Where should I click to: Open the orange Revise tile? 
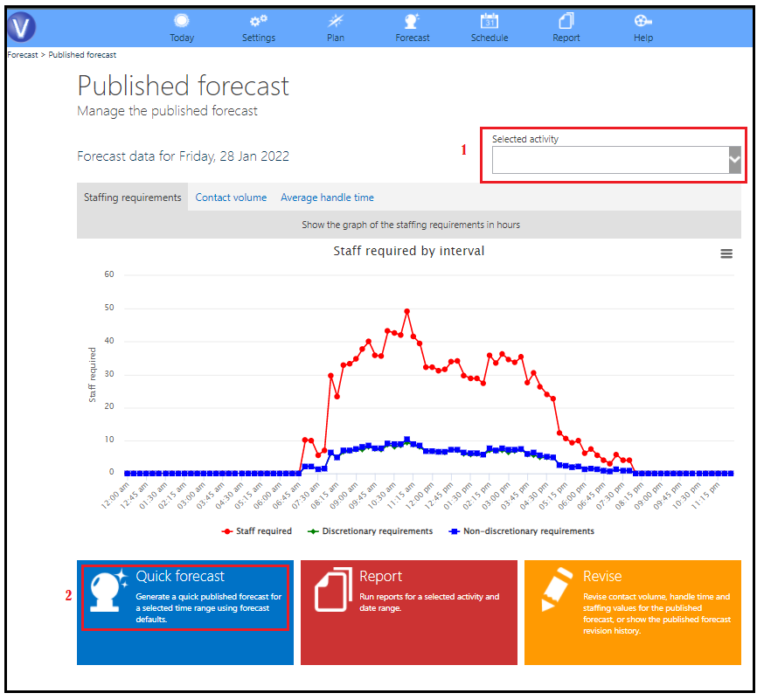coord(633,613)
